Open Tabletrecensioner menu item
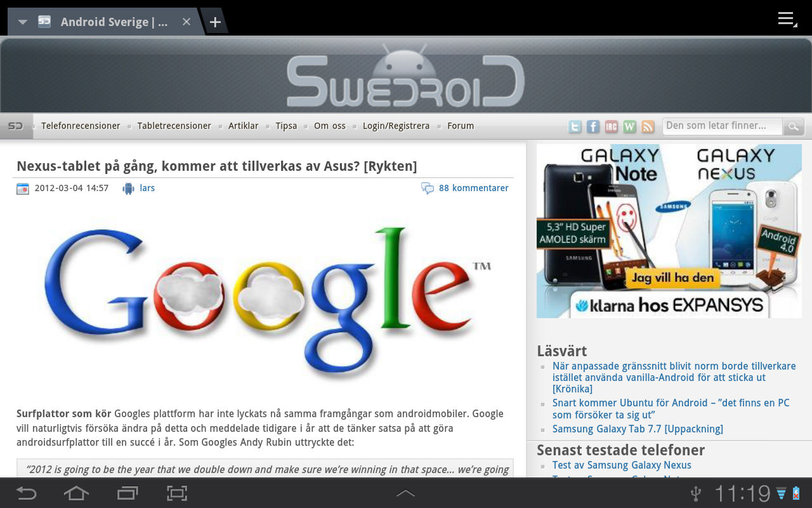This screenshot has width=812, height=508. (174, 126)
